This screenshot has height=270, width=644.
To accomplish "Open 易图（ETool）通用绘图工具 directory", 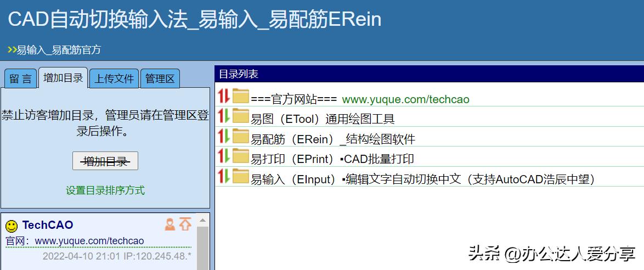I will coord(323,119).
